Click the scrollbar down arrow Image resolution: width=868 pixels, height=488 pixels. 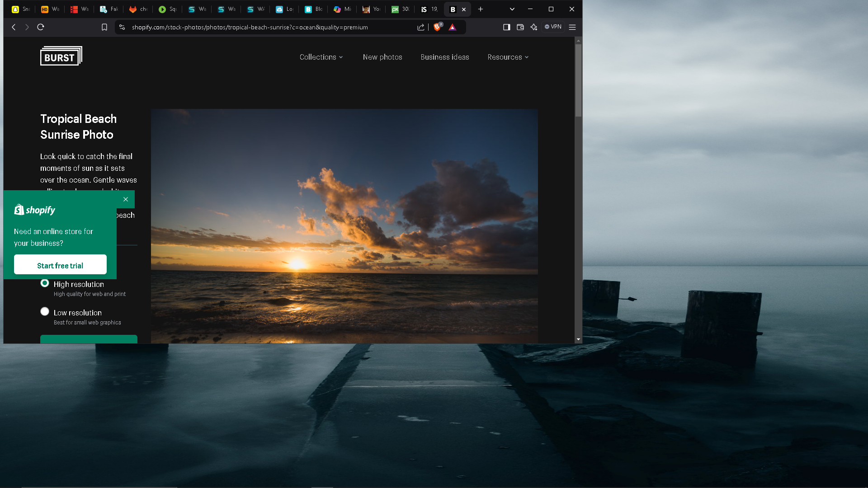coord(578,339)
